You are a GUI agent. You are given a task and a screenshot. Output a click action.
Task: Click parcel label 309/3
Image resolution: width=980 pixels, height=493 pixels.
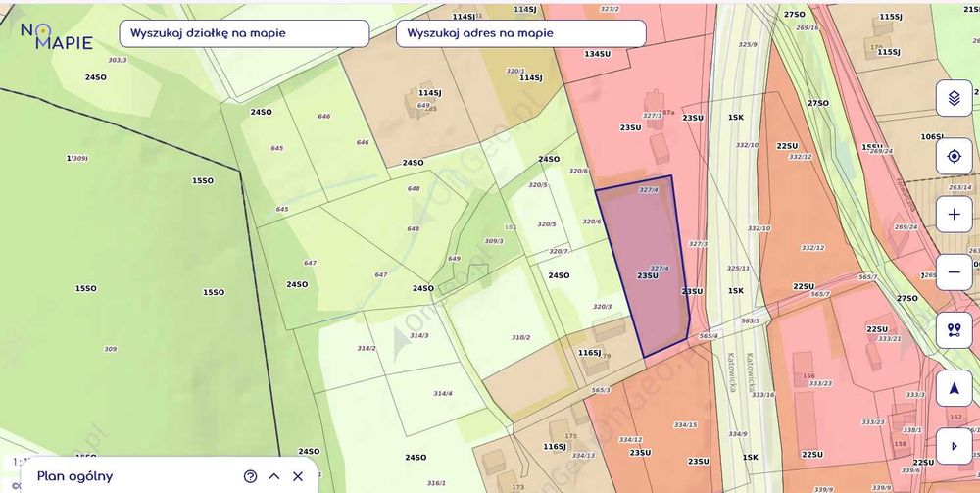click(x=494, y=241)
